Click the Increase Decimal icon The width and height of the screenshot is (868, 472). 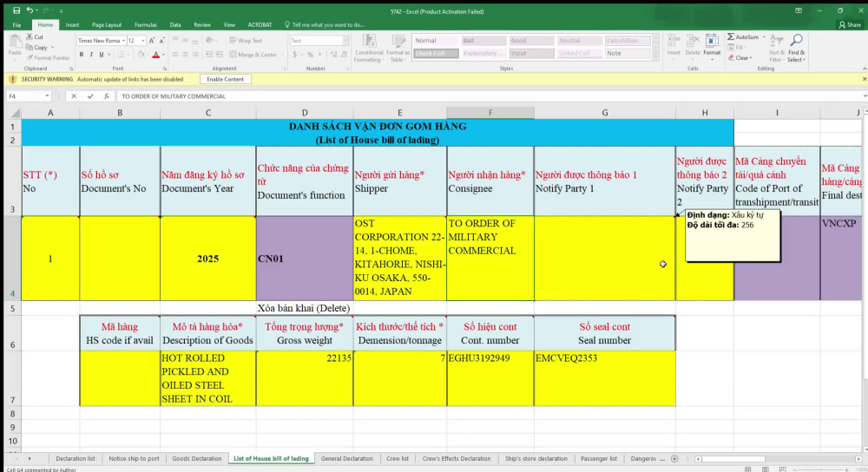click(333, 55)
